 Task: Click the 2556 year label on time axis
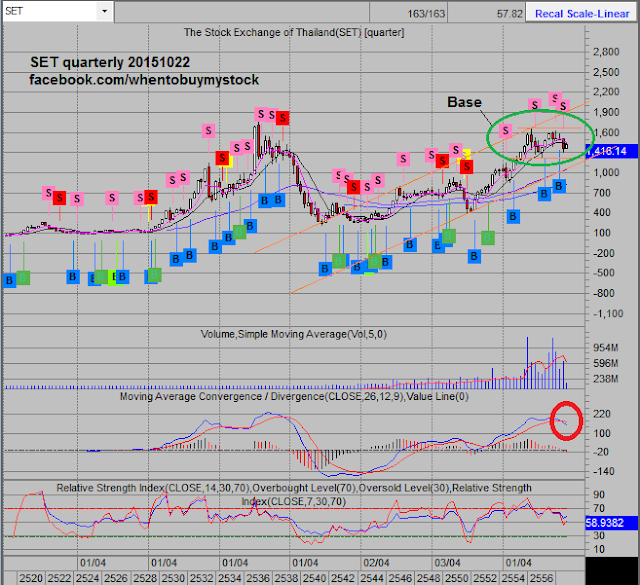[x=541, y=578]
